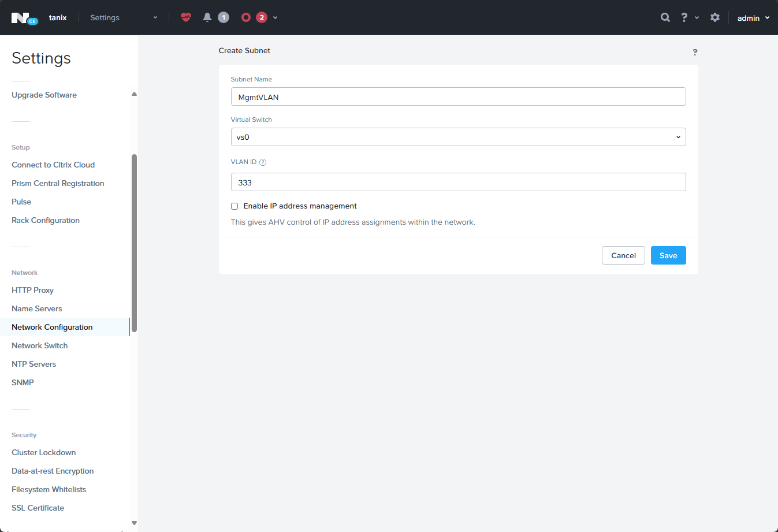778x532 pixels.
Task: Open Cluster Lockdown settings
Action: 43,452
